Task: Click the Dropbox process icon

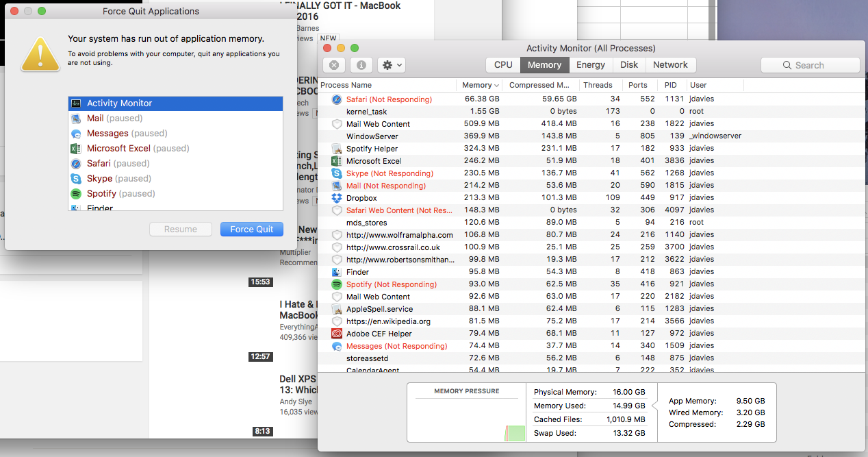Action: click(337, 198)
